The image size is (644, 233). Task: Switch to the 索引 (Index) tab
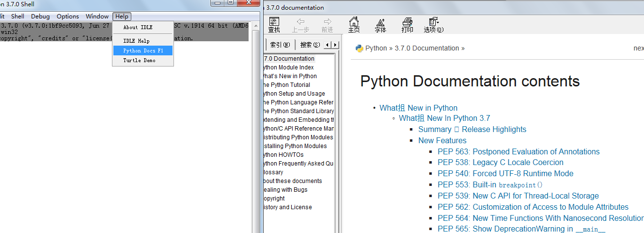(280, 45)
